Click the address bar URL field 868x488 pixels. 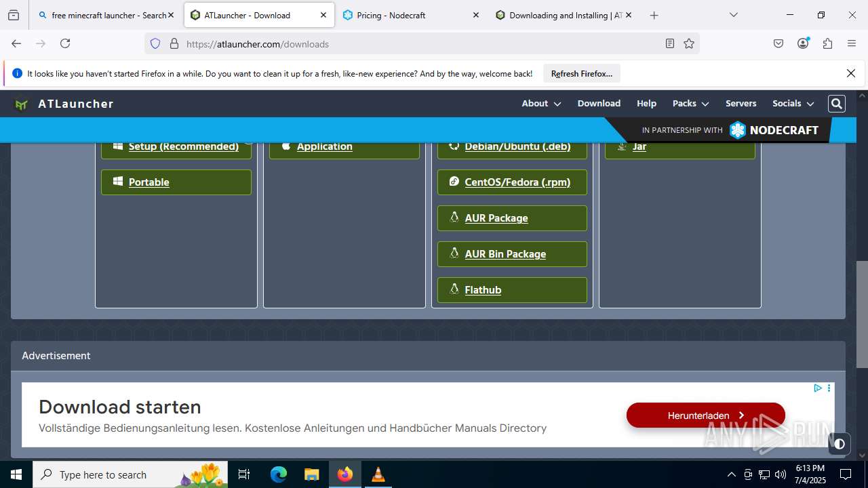point(420,43)
